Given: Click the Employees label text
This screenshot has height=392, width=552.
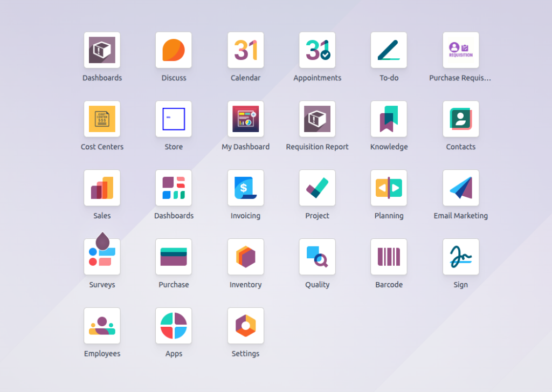Looking at the screenshot, I should (102, 354).
